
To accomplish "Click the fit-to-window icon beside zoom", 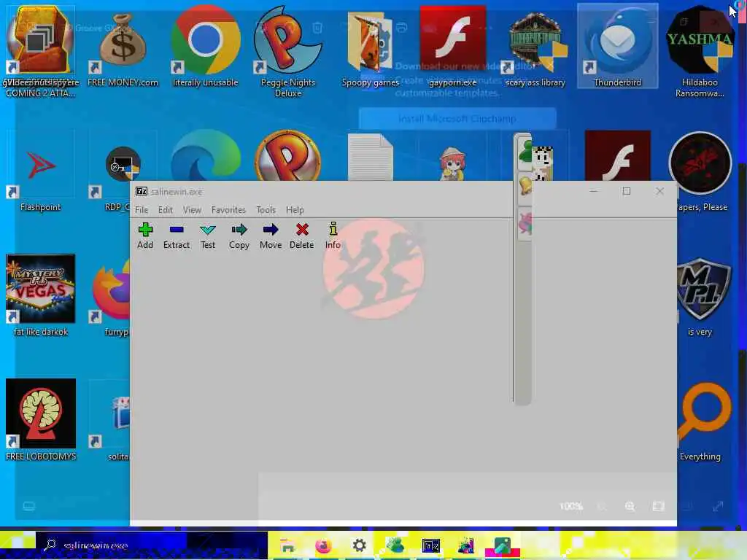I will (659, 506).
